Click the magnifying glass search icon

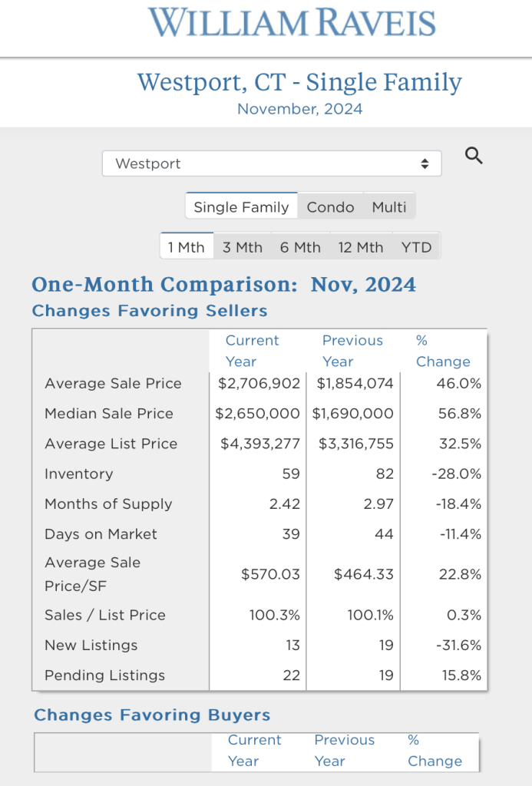coord(474,157)
